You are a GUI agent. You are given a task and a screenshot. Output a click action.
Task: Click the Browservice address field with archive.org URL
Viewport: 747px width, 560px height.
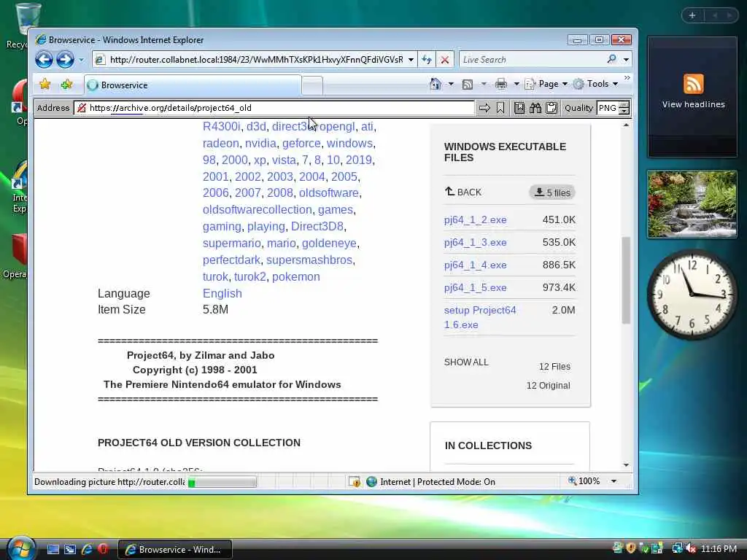click(x=274, y=108)
